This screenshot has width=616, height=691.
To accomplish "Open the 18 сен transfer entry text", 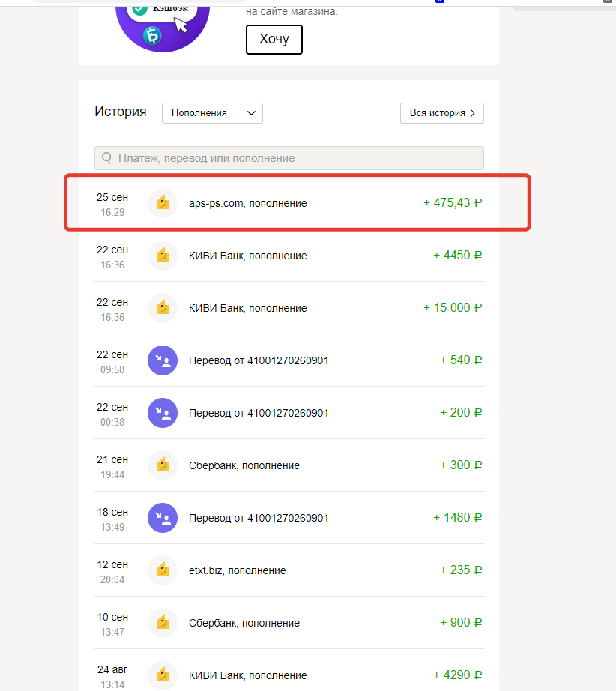I will [x=259, y=518].
